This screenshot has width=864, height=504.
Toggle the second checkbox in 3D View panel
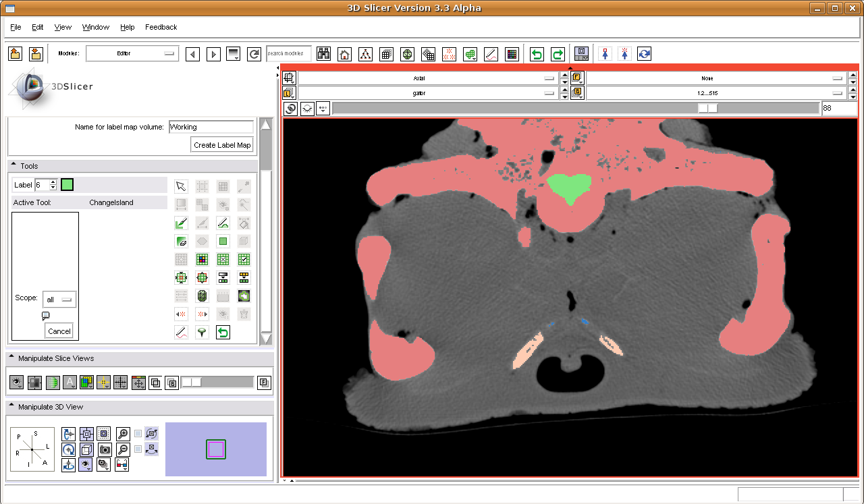coord(138,449)
